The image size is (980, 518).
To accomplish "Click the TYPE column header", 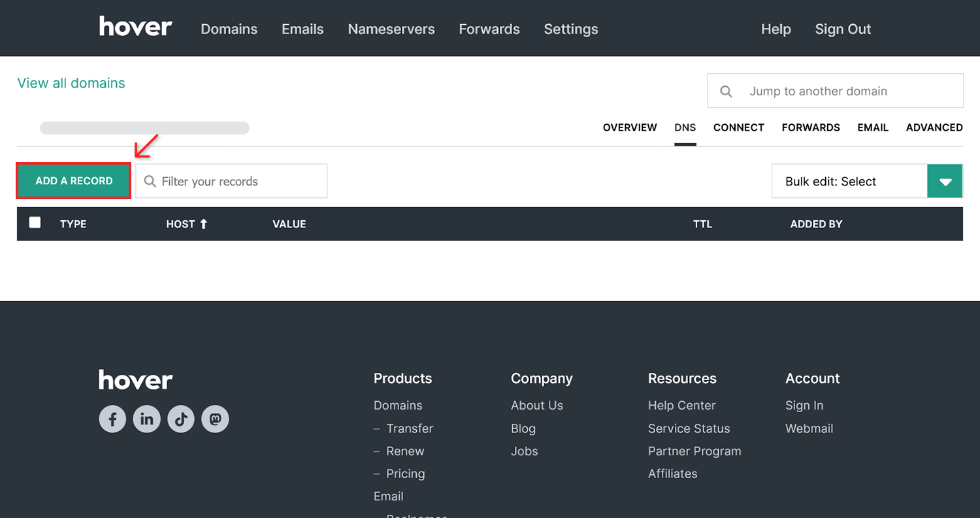I will (x=73, y=224).
